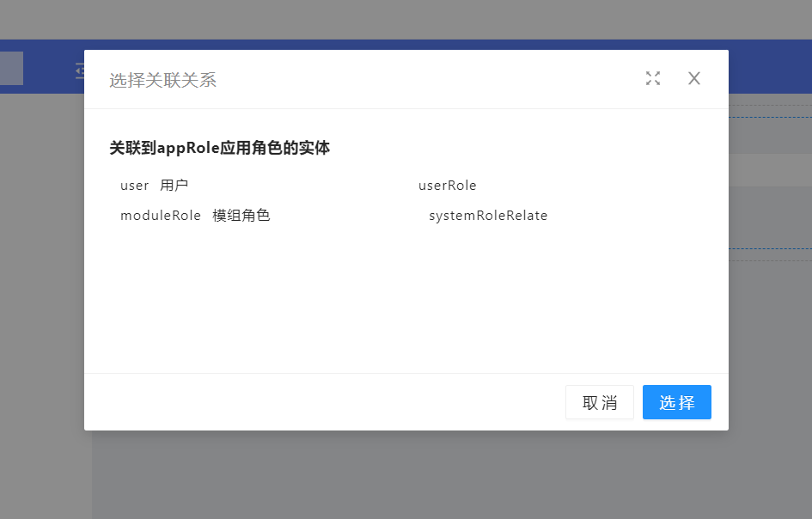Viewport: 812px width, 519px height.
Task: Click the blue 选择 button
Action: click(x=677, y=402)
